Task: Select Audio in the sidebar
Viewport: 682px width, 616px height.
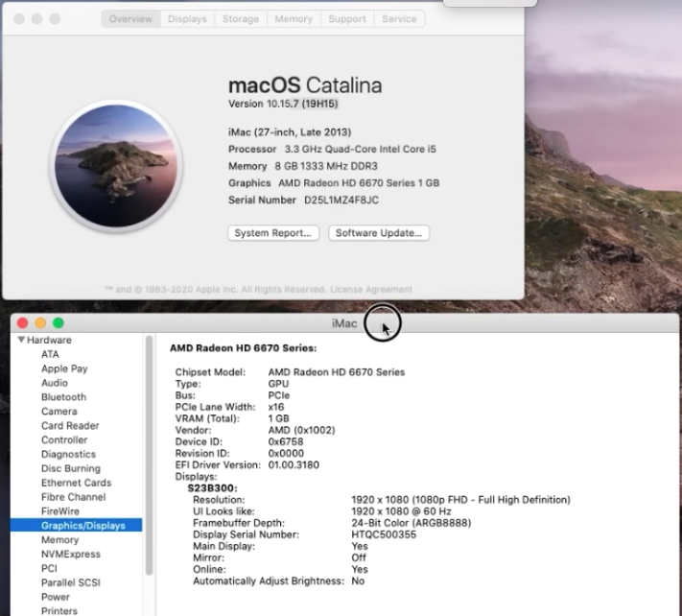Action: click(55, 383)
